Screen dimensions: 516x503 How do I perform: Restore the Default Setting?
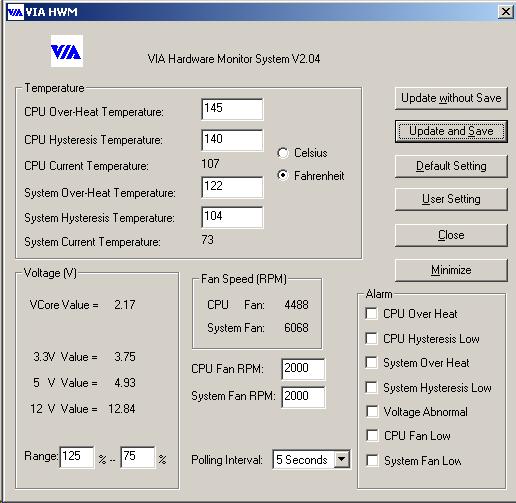(451, 166)
